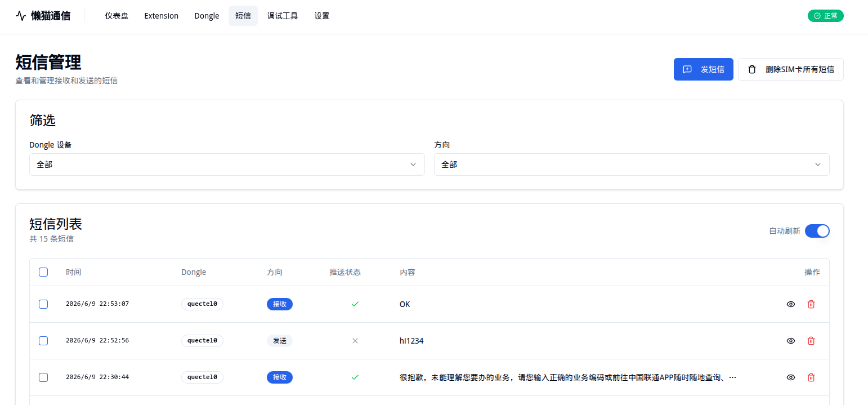Viewport: 868px width, 405px height.
Task: Delete the OK message trash icon
Action: (811, 304)
